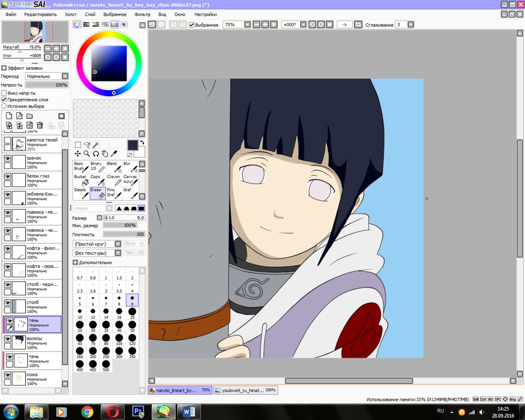The image size is (525, 420).
Task: Show hidden system tray icons
Action: (452, 412)
